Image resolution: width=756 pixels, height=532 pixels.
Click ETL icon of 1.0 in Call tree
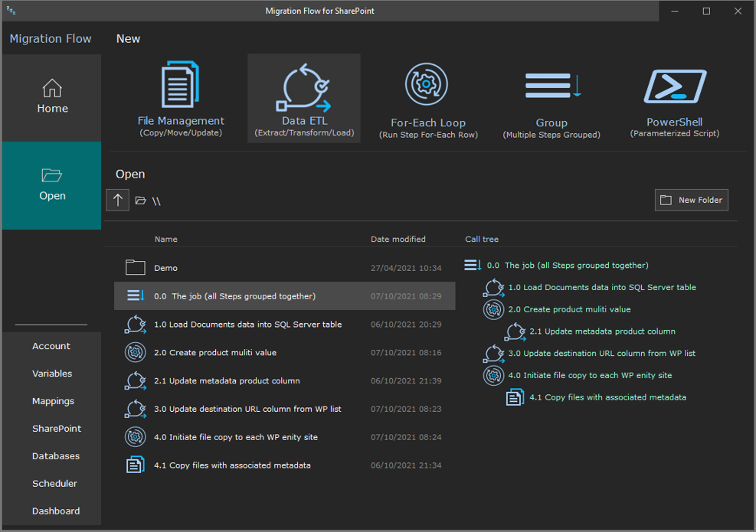point(494,288)
